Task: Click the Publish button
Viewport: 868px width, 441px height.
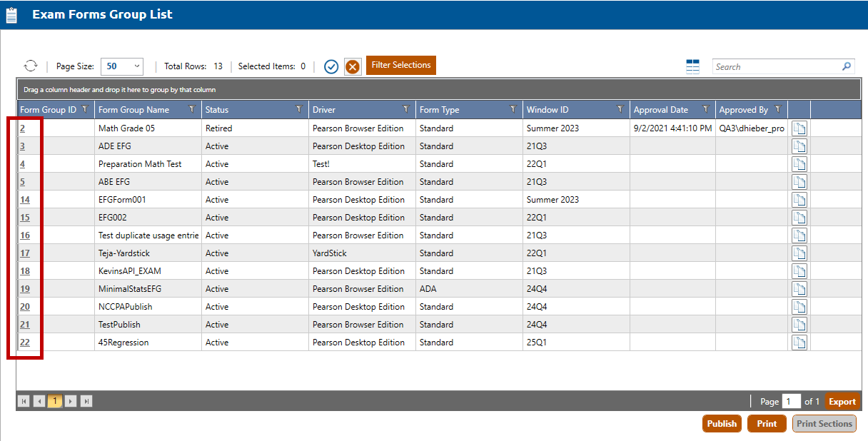Action: 722,423
